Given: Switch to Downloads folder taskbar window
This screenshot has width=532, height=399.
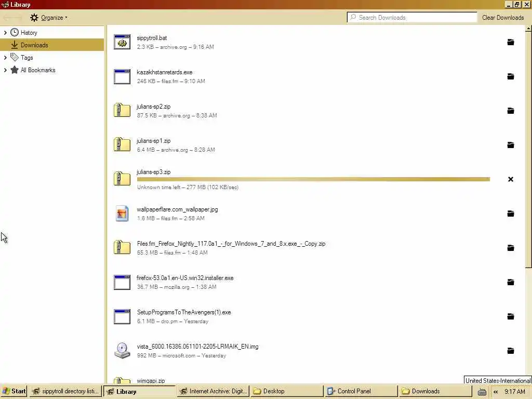Looking at the screenshot, I should 435,391.
